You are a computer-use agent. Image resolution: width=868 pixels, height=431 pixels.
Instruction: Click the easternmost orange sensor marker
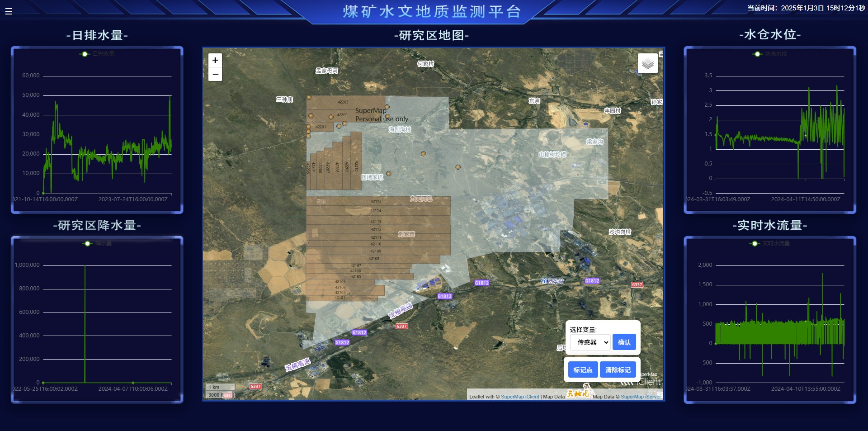pyautogui.click(x=458, y=167)
